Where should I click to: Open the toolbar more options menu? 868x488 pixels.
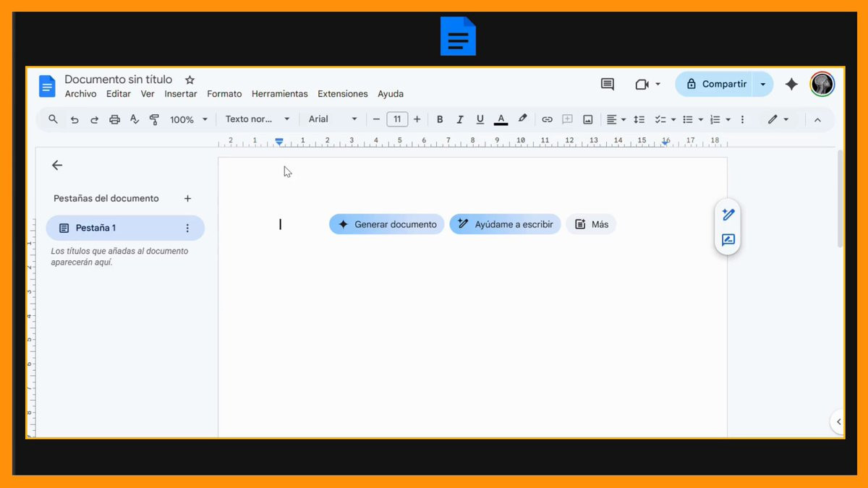(742, 119)
